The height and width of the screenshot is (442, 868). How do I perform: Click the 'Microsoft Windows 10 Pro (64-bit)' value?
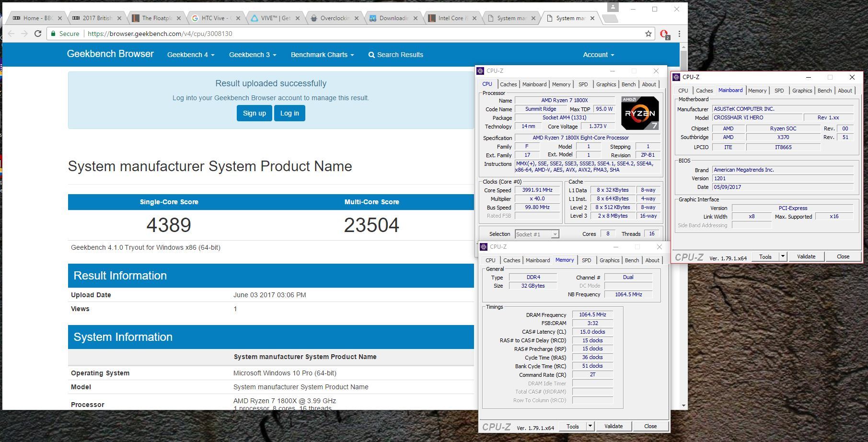pyautogui.click(x=285, y=373)
